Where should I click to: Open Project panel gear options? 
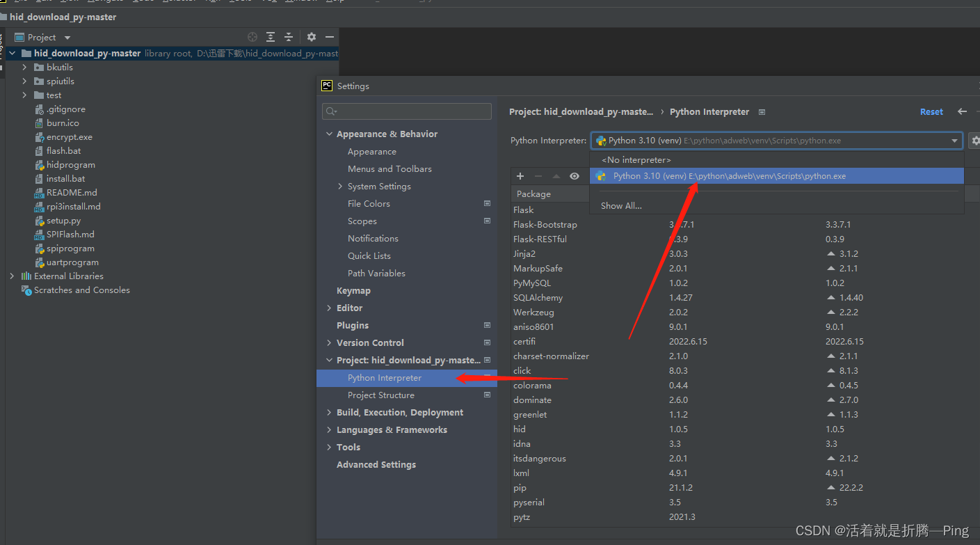(x=312, y=37)
